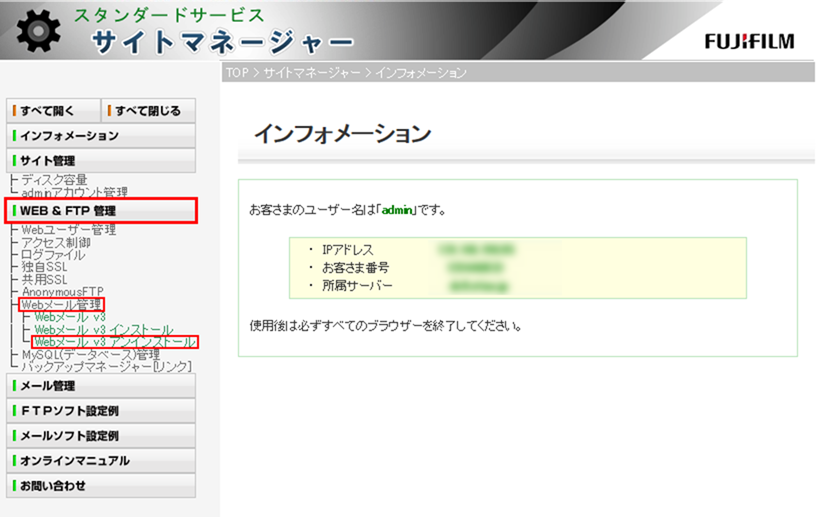Open the オンラインマニュアル menu section

(x=101, y=461)
